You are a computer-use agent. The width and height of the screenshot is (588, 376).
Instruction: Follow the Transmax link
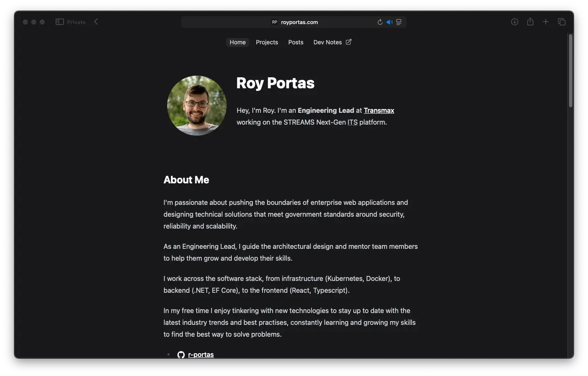click(x=379, y=110)
